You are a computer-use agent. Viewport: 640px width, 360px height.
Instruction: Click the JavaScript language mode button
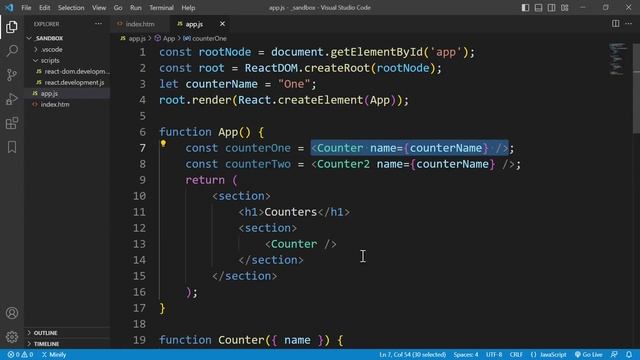(x=549, y=355)
